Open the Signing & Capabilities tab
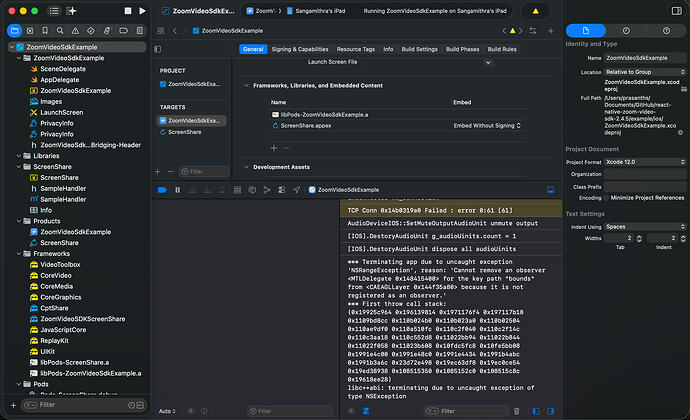 coord(299,49)
